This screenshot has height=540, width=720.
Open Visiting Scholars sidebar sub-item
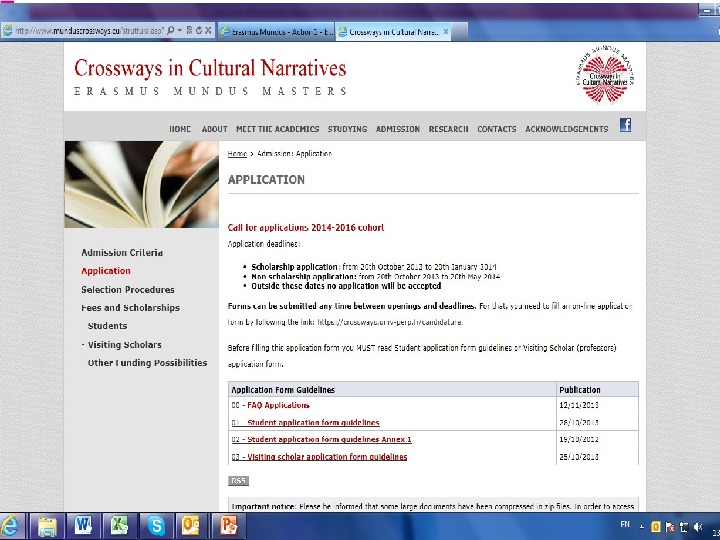[x=124, y=345]
